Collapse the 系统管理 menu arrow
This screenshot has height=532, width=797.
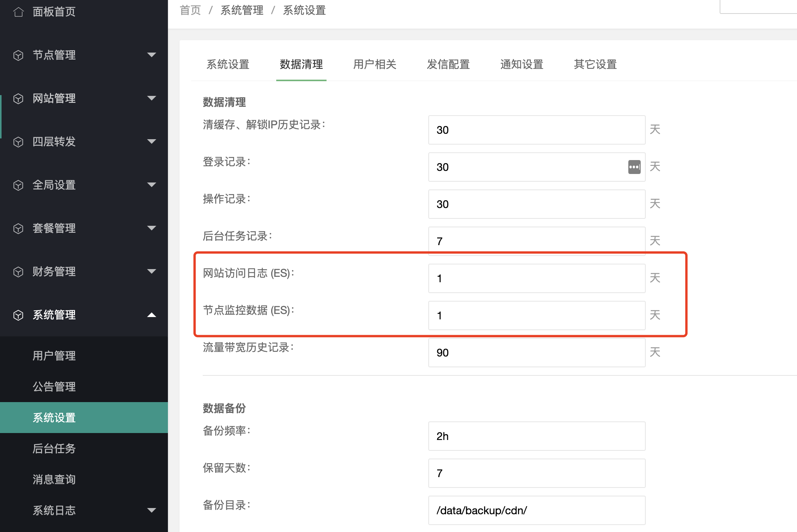(152, 315)
